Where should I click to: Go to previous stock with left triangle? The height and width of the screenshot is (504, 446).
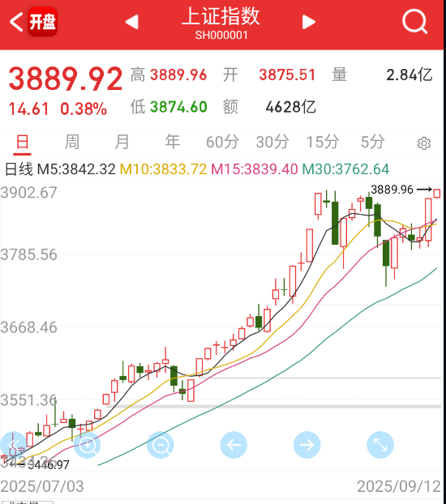tap(131, 22)
